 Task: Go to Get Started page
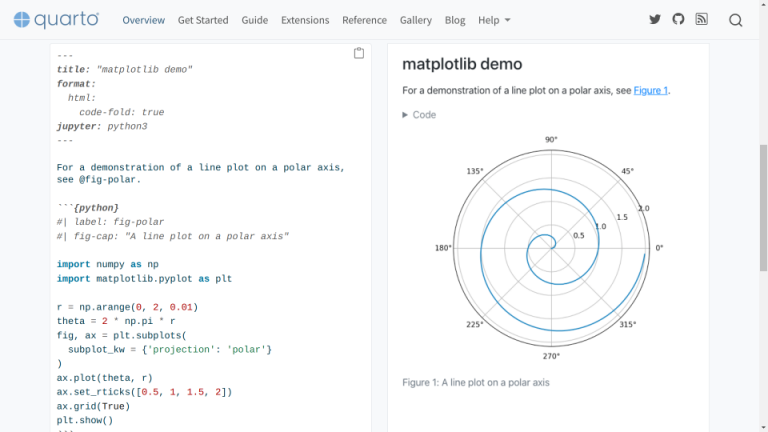tap(203, 20)
